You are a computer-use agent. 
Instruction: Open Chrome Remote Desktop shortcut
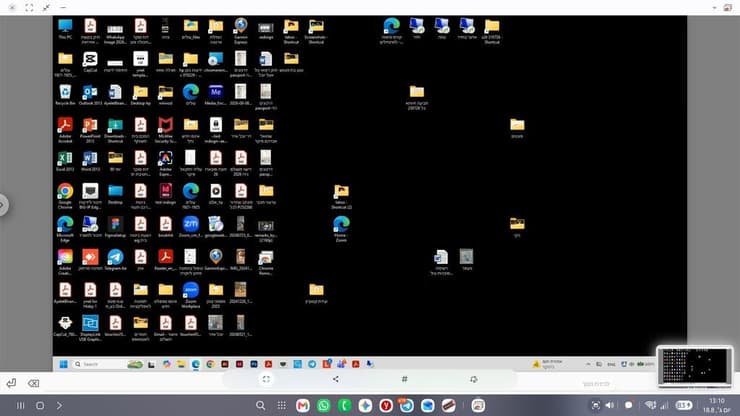tap(266, 262)
